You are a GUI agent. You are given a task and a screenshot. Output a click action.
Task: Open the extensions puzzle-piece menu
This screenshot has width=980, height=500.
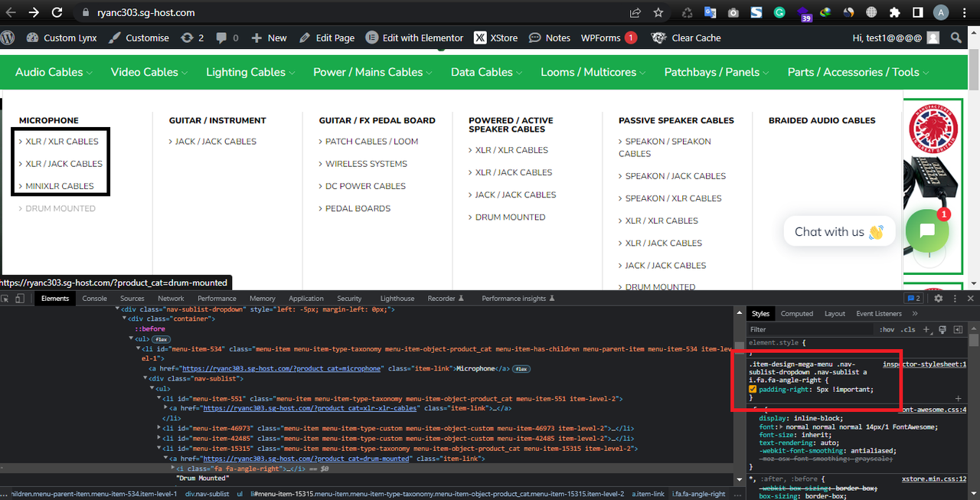tap(894, 12)
